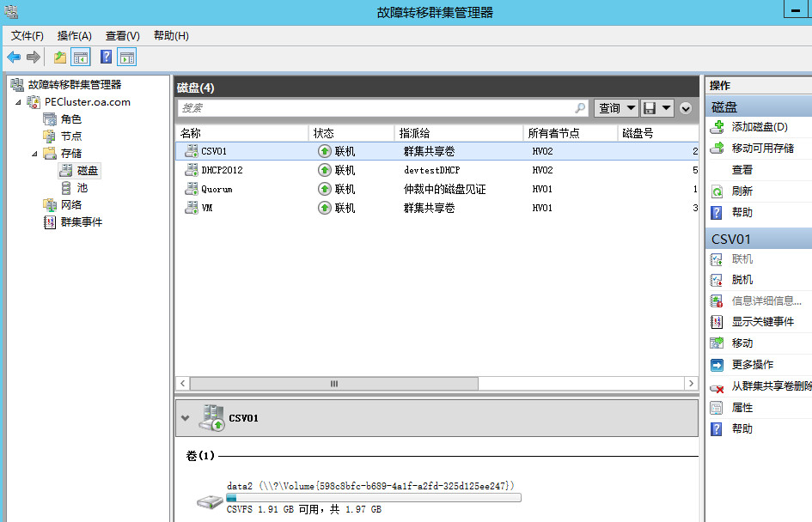Image resolution: width=812 pixels, height=522 pixels.
Task: Open the 查询 (Query) dropdown
Action: [616, 108]
